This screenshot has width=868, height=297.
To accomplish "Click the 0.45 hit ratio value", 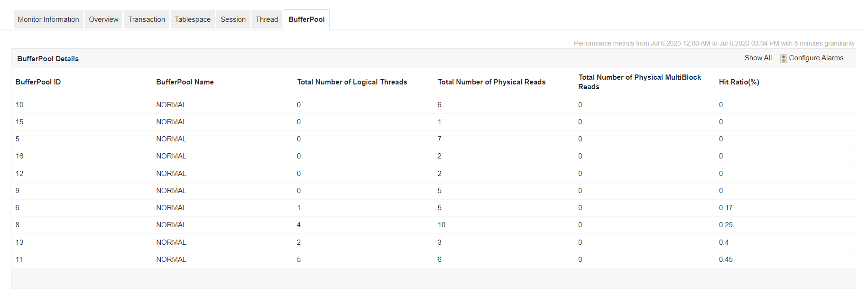I will [725, 260].
